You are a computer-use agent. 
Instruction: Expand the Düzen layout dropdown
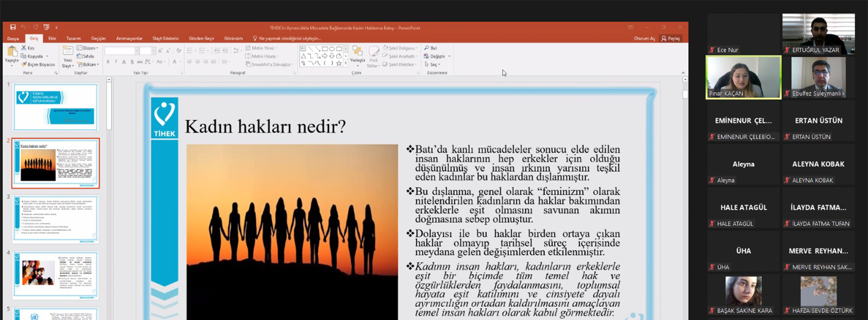tap(87, 48)
